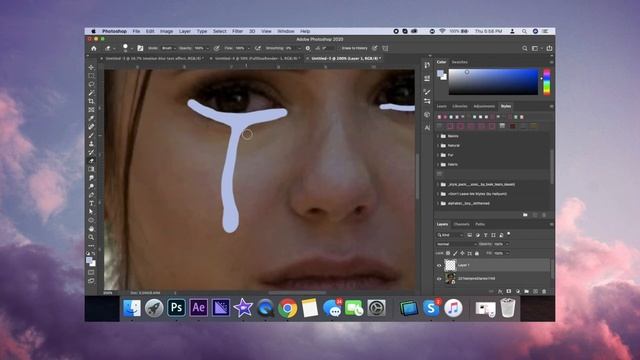Click the Home icon in the options bar
640x360 pixels.
click(x=93, y=48)
